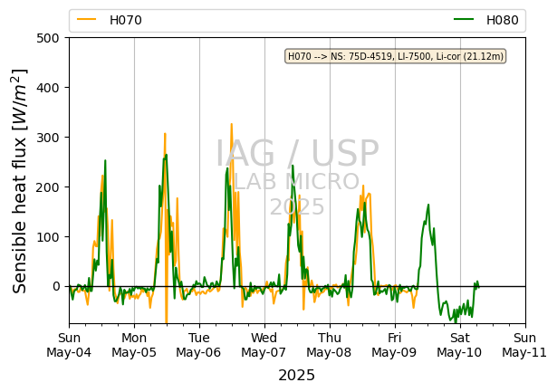Click the Sun May-11 x-axis label
This screenshot has height=392, width=557.
[x=524, y=345]
